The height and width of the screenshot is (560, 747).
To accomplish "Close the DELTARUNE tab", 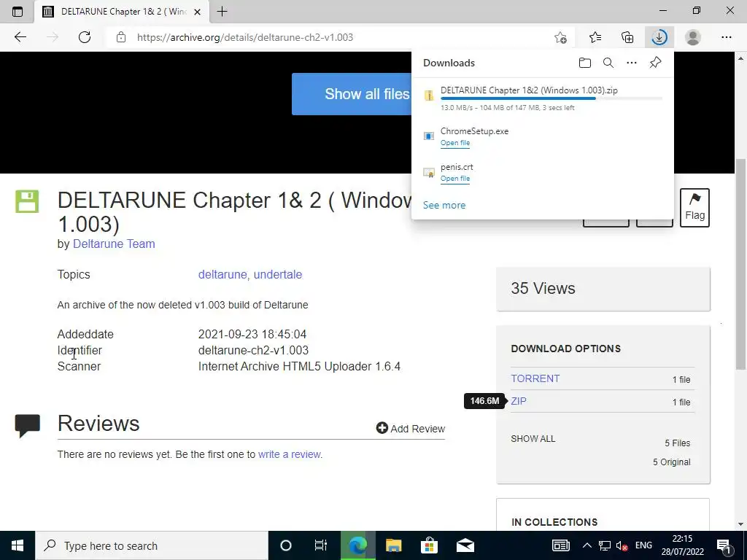I will coord(197,12).
